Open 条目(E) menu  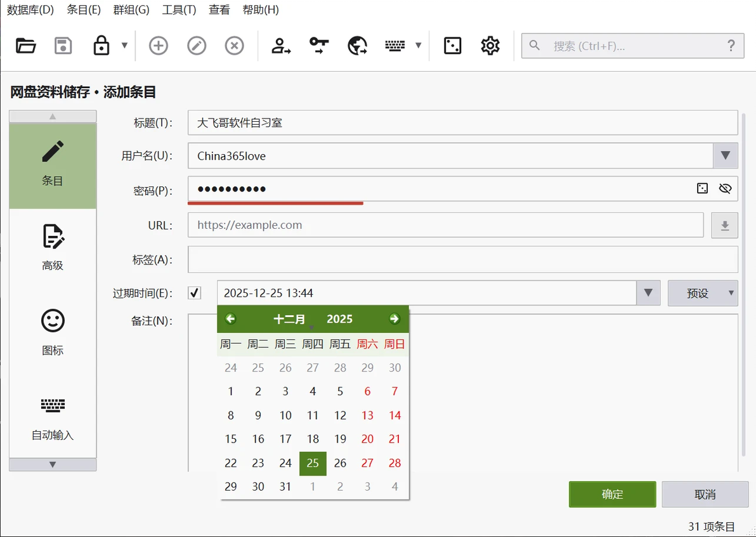(x=84, y=10)
